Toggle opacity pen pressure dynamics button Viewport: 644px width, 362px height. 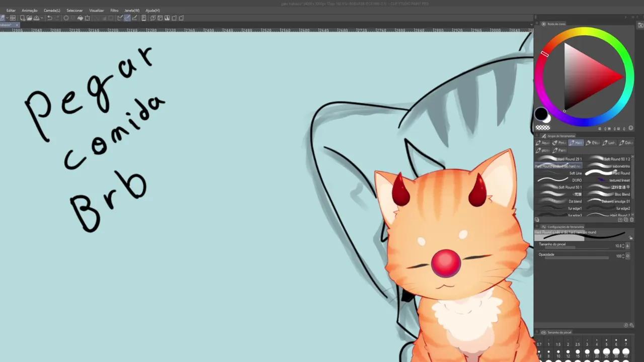click(628, 256)
